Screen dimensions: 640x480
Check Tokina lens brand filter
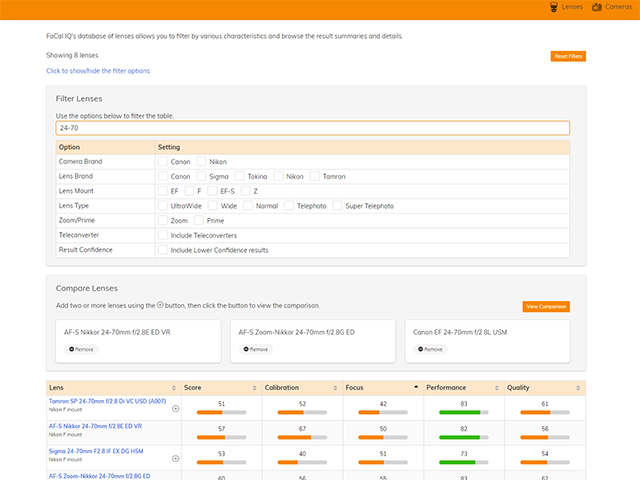[240, 176]
